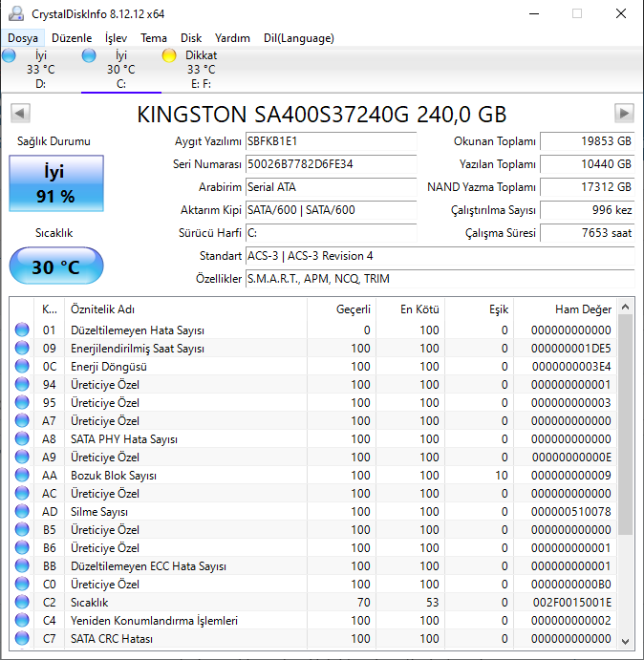
Task: Select the C: drive tab
Action: (121, 70)
